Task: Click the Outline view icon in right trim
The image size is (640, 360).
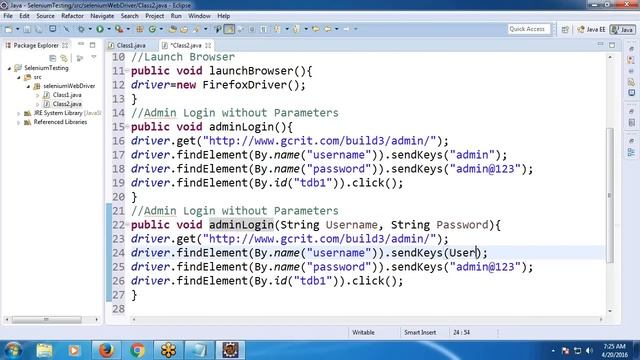Action: point(631,152)
